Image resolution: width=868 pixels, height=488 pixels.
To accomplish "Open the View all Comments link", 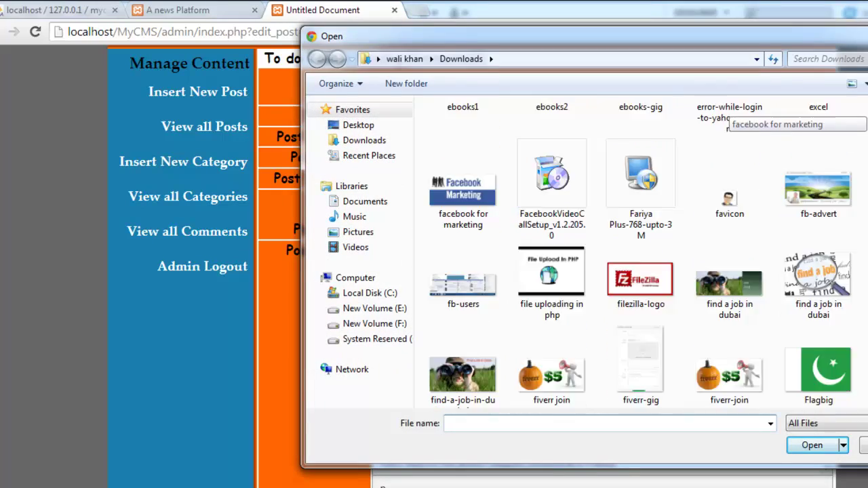I will point(187,231).
